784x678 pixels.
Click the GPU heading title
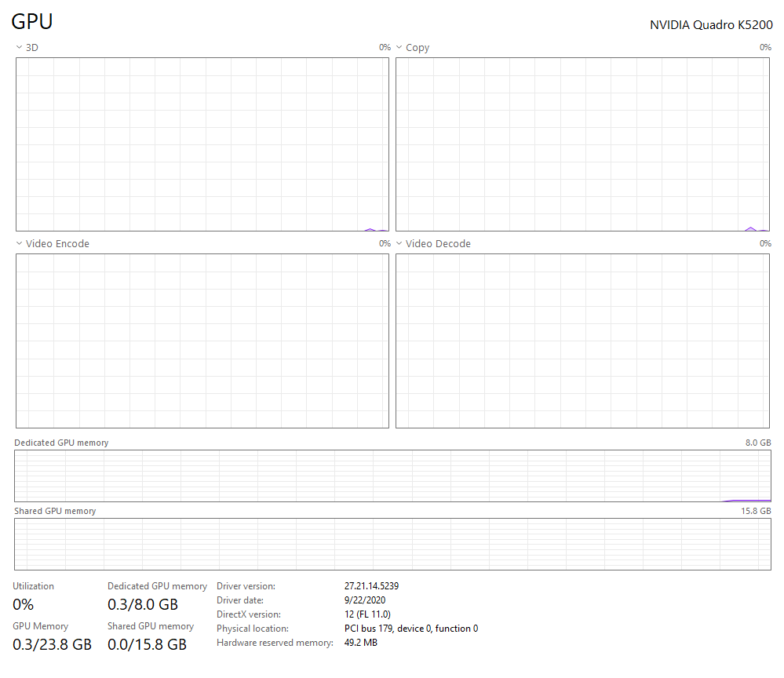[32, 22]
